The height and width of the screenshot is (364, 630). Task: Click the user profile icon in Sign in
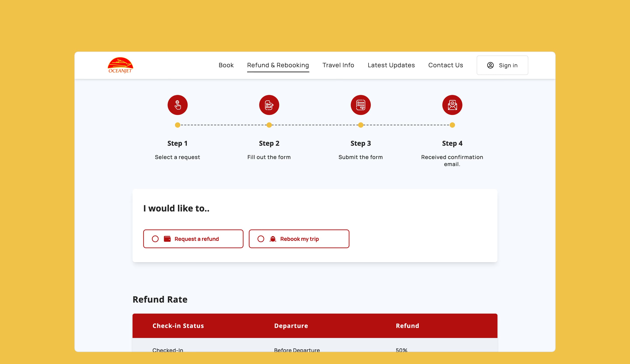click(490, 65)
